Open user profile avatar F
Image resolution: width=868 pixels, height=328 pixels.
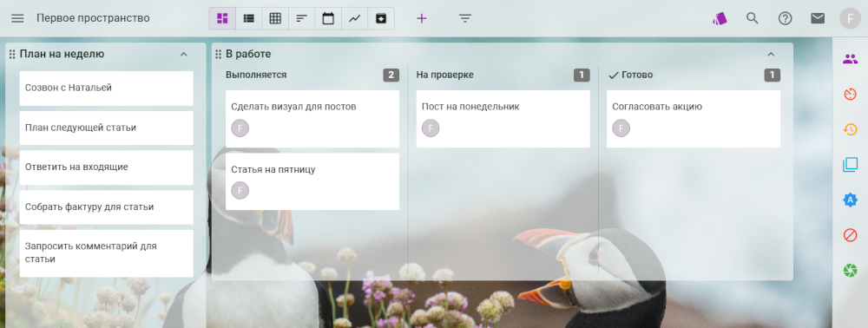point(850,18)
